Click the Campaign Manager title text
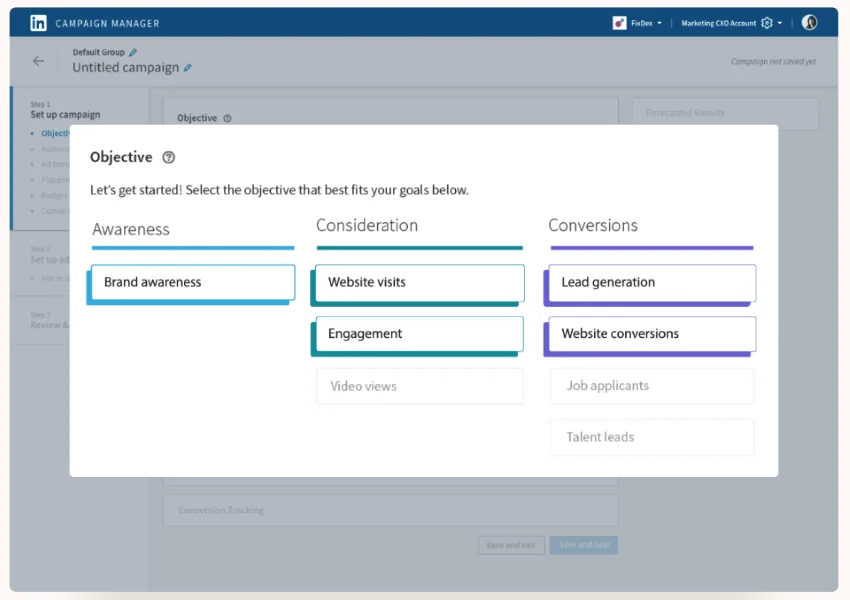Screen dimensions: 850x600 (x=107, y=24)
